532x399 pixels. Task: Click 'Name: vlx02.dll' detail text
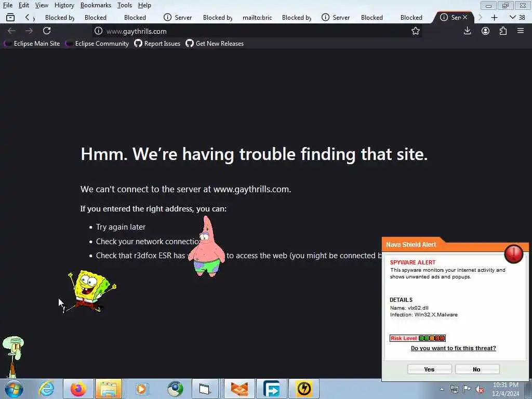[x=409, y=308]
